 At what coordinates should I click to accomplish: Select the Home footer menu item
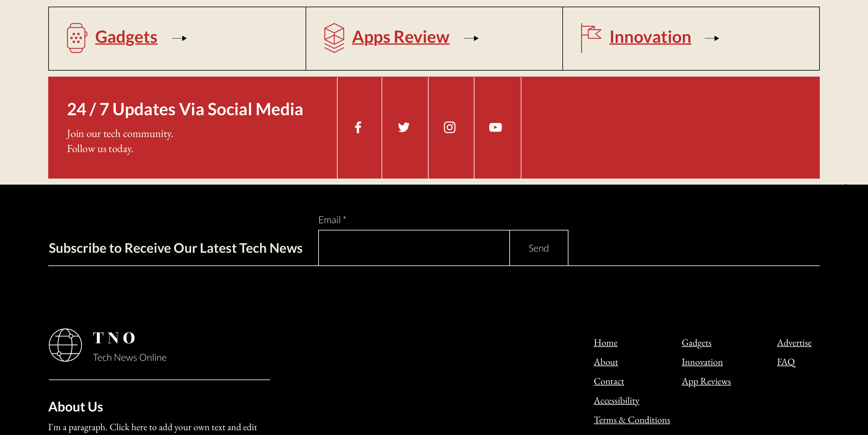605,342
